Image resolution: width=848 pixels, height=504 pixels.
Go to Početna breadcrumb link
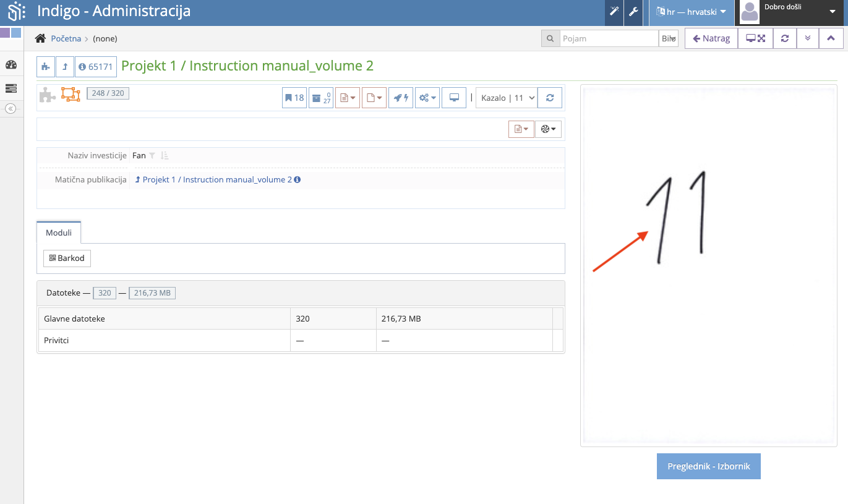66,38
